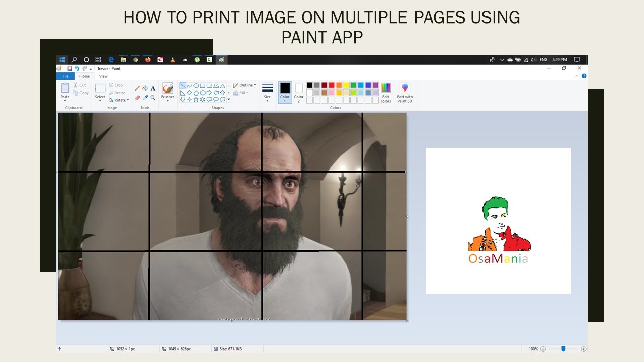This screenshot has width=644, height=362.
Task: Click the 4:29 PM clock
Action: coord(559,59)
